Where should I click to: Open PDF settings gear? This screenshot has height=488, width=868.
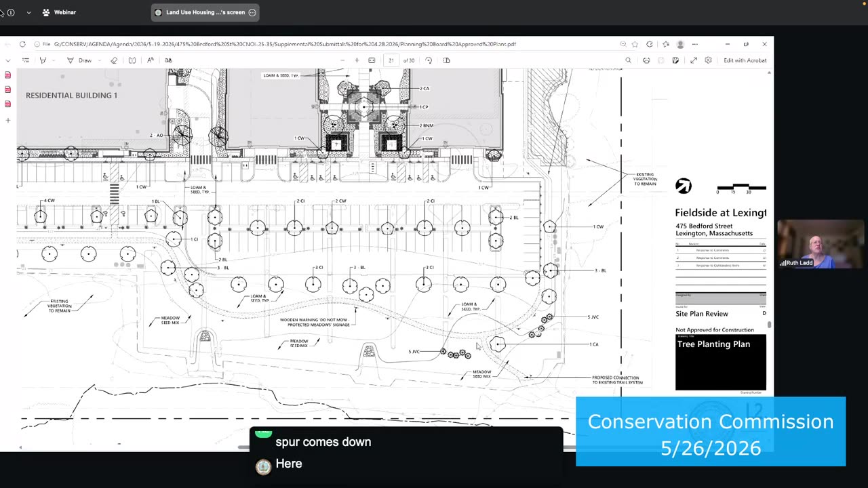point(708,60)
